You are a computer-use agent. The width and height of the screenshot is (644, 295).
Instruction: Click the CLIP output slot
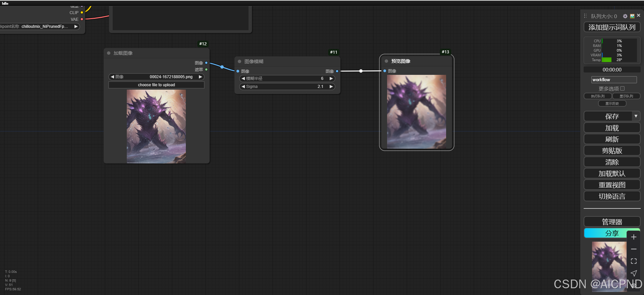click(x=82, y=12)
